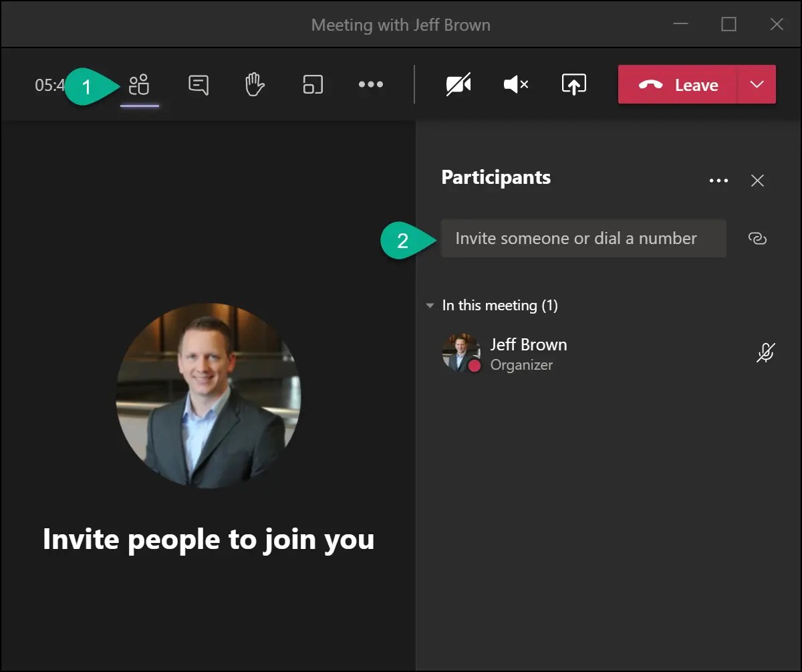Raise your hand
This screenshot has width=802, height=672.
click(255, 84)
